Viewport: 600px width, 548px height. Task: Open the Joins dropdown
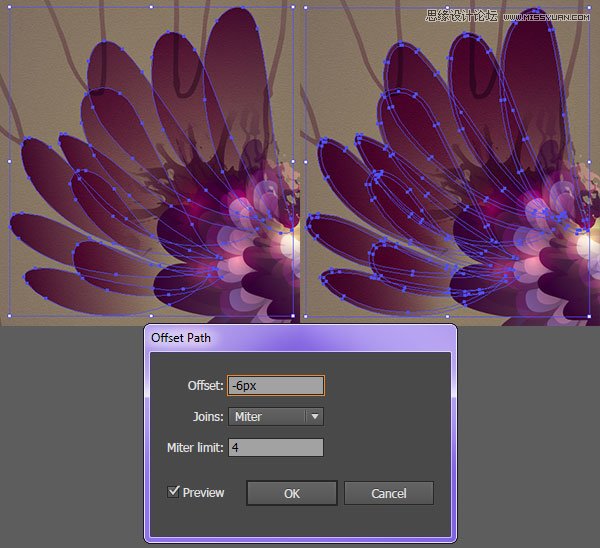click(276, 416)
